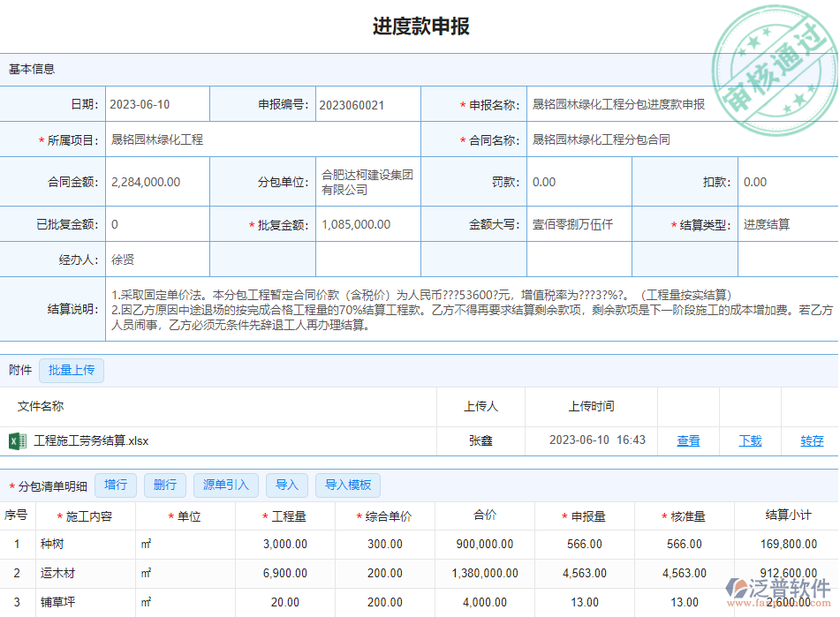
Task: Click the 下载 download link
Action: [750, 440]
